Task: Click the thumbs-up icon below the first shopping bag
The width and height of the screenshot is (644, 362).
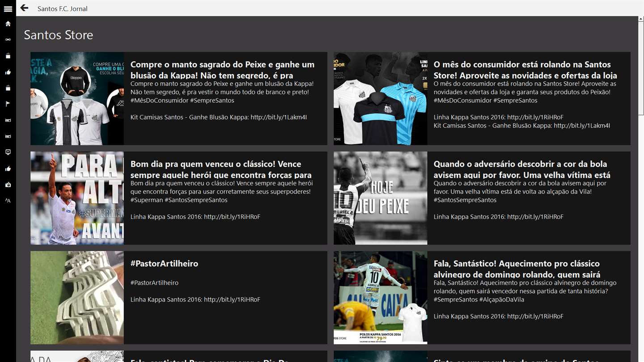Action: tap(8, 72)
